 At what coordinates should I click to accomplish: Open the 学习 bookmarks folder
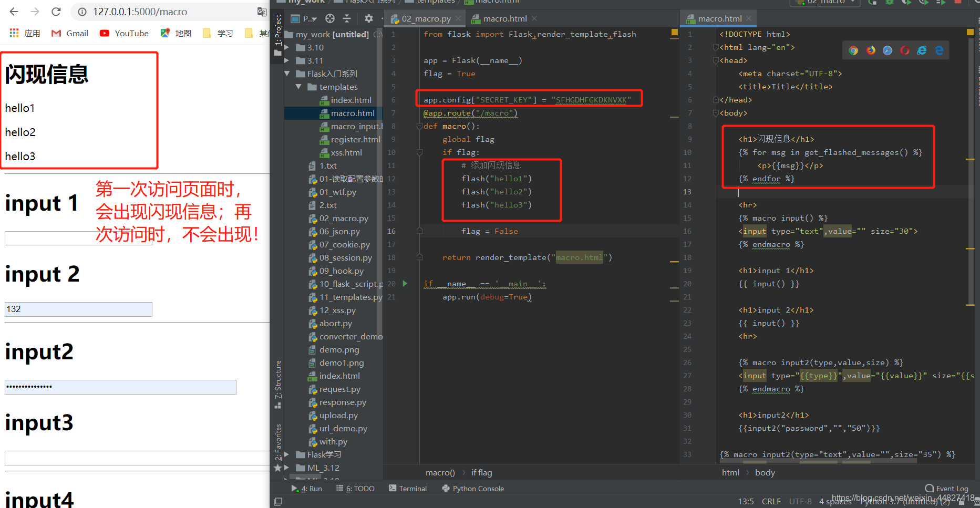[x=218, y=33]
